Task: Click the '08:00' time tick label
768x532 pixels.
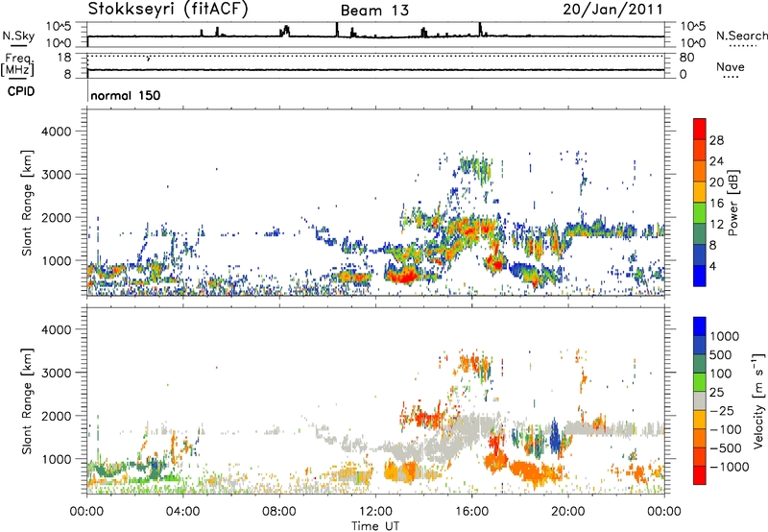Action: 279,512
